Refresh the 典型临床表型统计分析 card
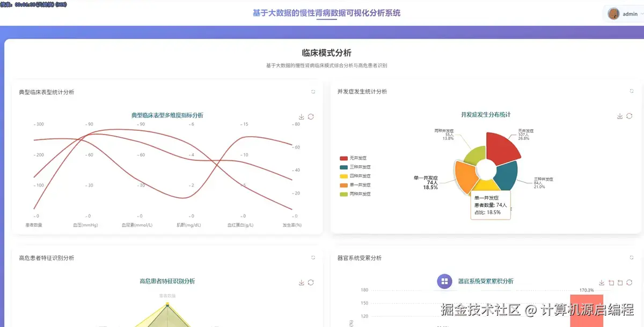Screen dimensions: 644x327 313,92
